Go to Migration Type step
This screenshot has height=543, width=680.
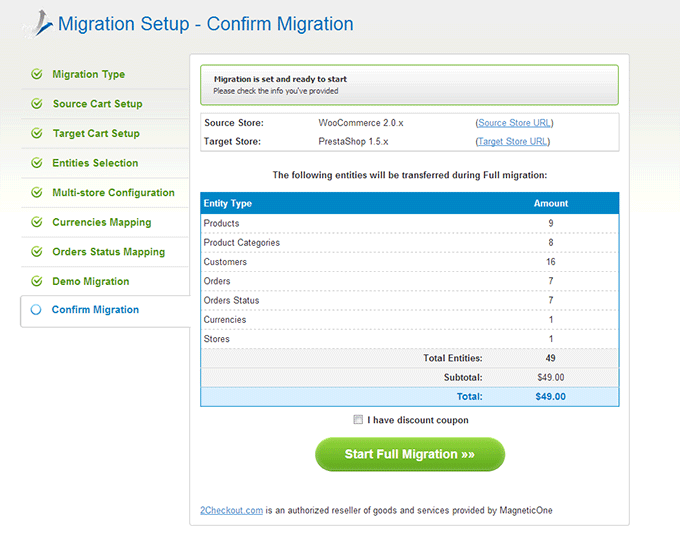pos(88,74)
